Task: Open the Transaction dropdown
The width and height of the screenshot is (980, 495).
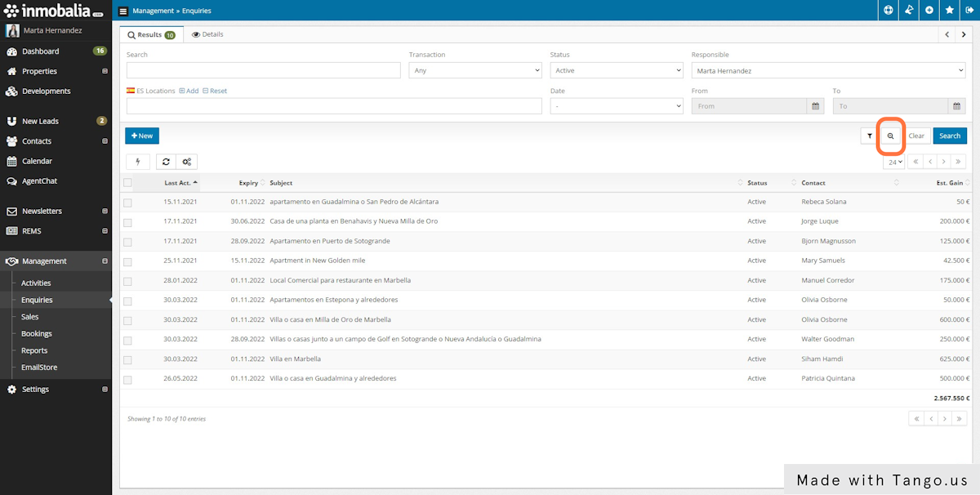Action: 475,71
